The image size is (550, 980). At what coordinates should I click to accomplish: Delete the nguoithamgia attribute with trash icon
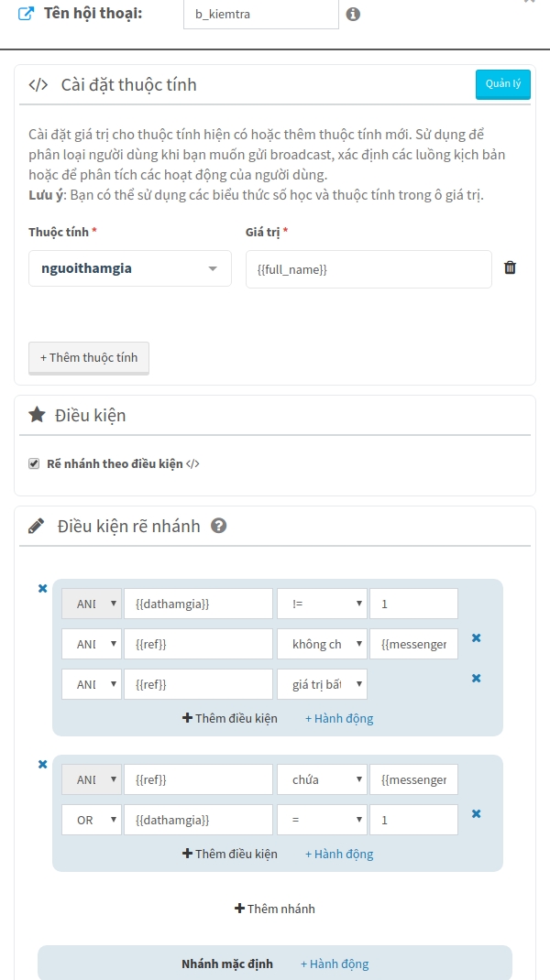[511, 268]
